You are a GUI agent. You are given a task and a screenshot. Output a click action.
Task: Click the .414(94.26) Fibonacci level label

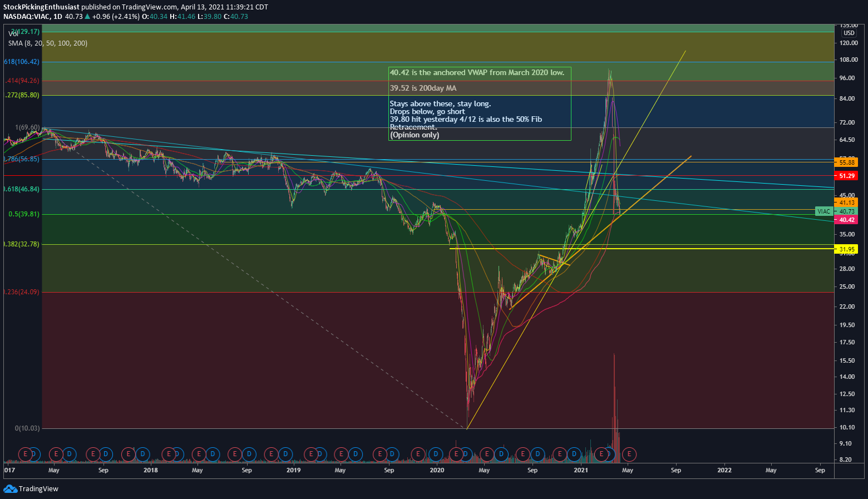pyautogui.click(x=22, y=81)
